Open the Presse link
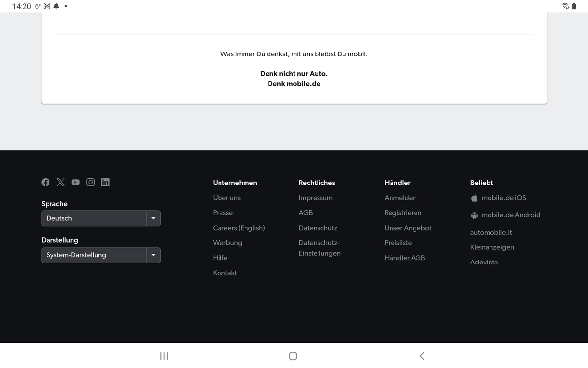Screen dimensions: 588x368 [223, 213]
